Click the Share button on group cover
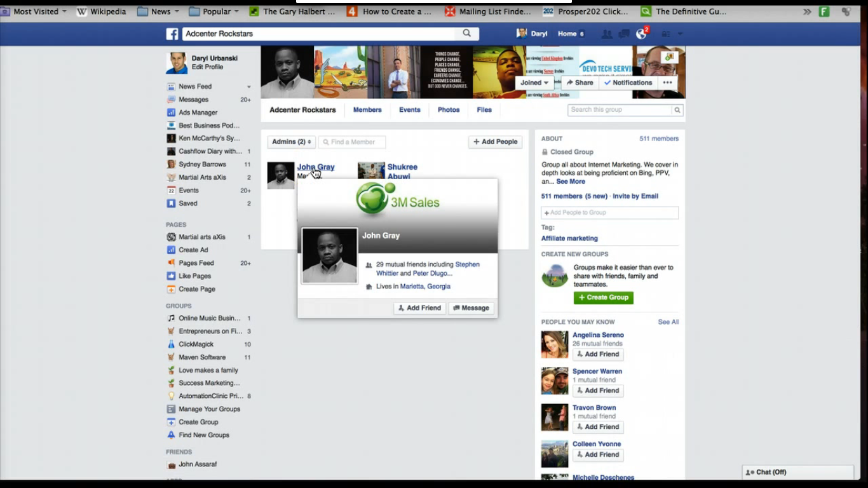Image resolution: width=868 pixels, height=488 pixels. coord(580,83)
